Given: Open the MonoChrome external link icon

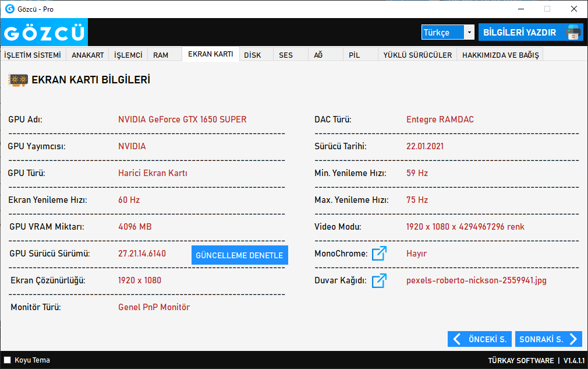Looking at the screenshot, I should tap(379, 254).
